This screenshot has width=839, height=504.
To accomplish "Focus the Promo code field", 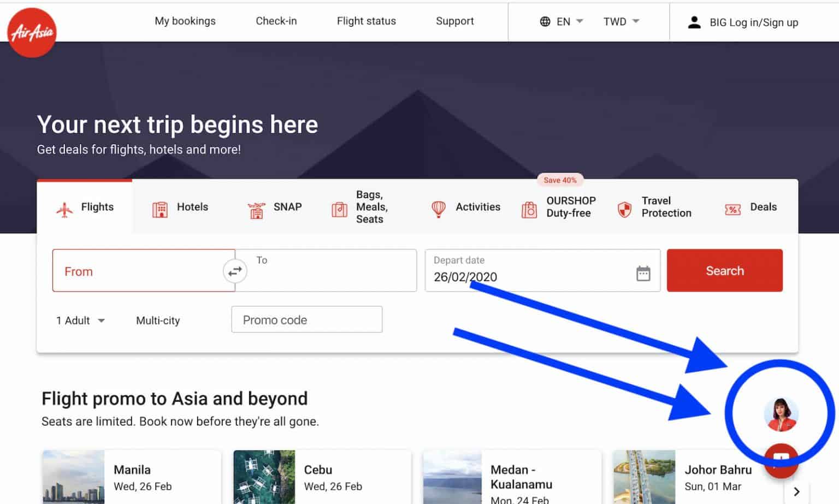I will pos(306,320).
